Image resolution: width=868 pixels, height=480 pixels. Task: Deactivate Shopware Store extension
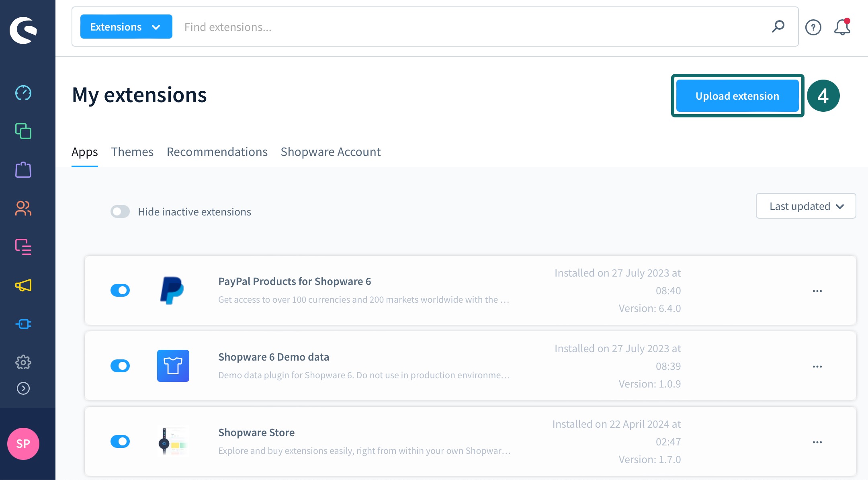pos(120,441)
